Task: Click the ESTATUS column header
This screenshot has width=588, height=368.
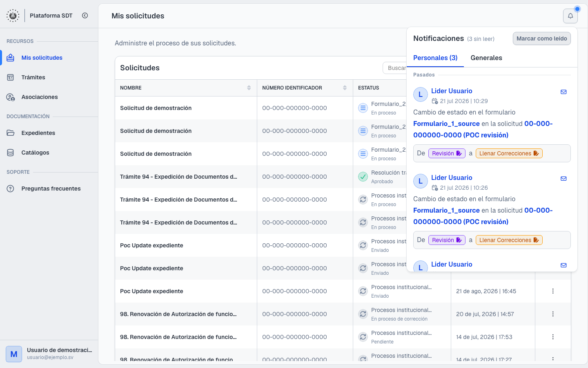Action: point(369,88)
